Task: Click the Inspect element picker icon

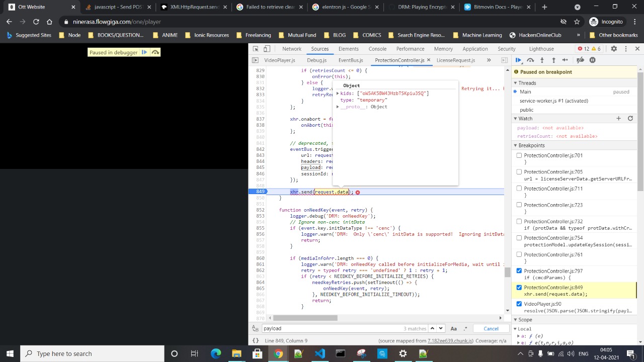Action: pos(256,49)
